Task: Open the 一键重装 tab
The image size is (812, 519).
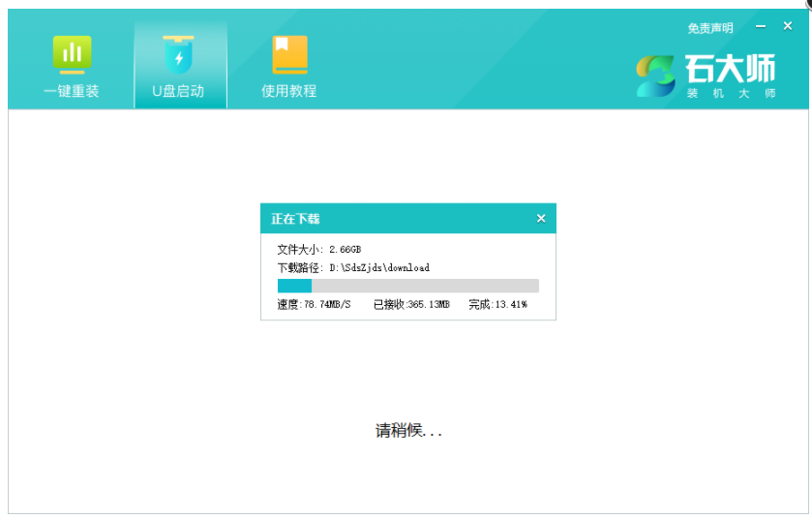Action: pyautogui.click(x=72, y=66)
